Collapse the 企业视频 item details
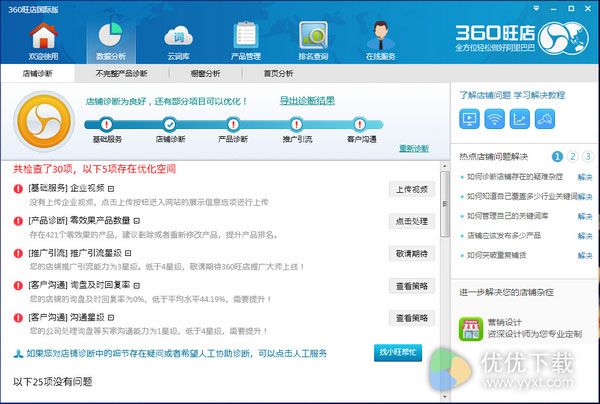 (x=111, y=189)
